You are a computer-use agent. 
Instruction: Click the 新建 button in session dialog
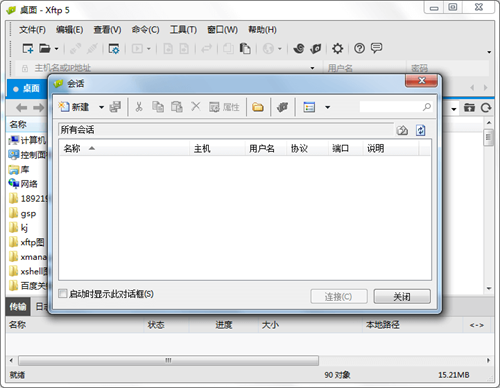tap(74, 107)
